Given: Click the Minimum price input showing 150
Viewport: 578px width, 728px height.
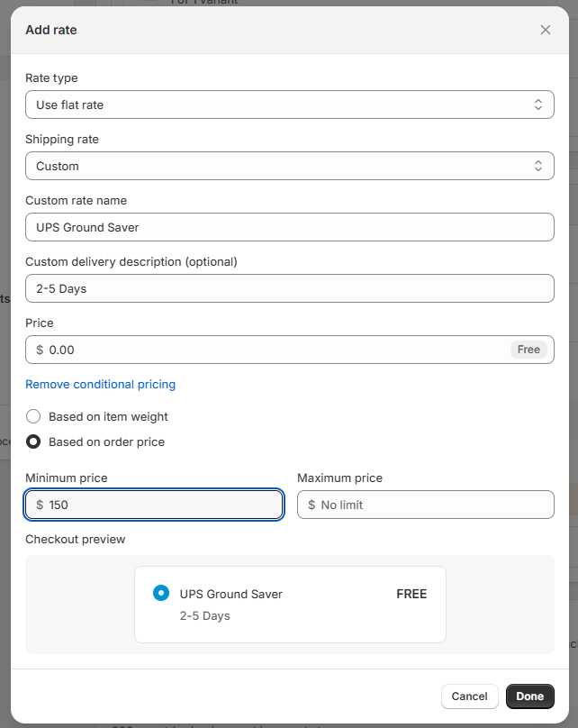Looking at the screenshot, I should 162,505.
